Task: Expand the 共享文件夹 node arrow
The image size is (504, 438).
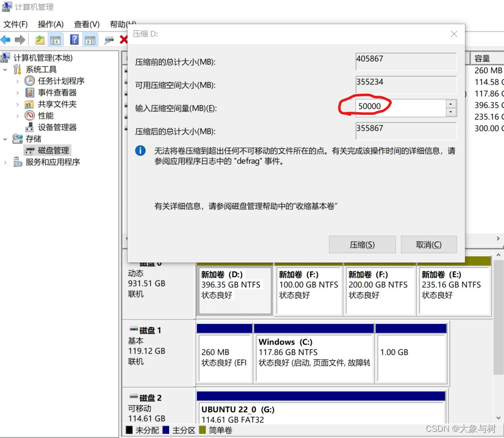Action: [17, 104]
